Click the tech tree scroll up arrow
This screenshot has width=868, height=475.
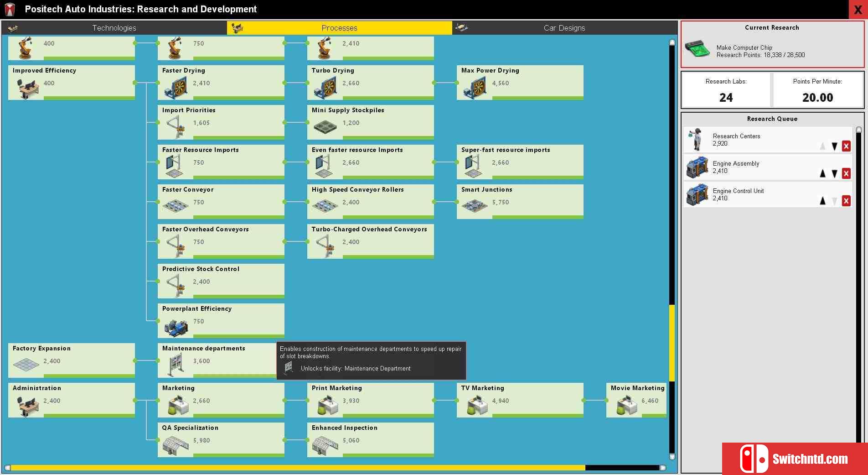[x=672, y=42]
